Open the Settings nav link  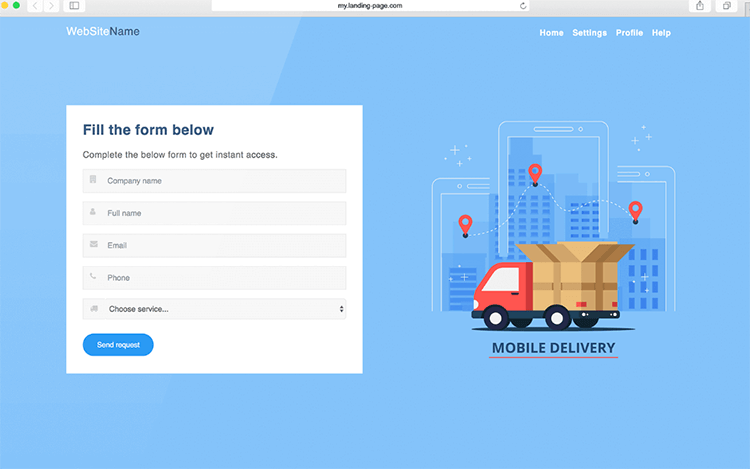coord(589,33)
